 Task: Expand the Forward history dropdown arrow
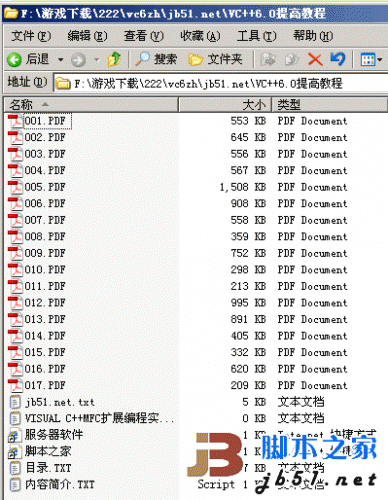[97, 60]
